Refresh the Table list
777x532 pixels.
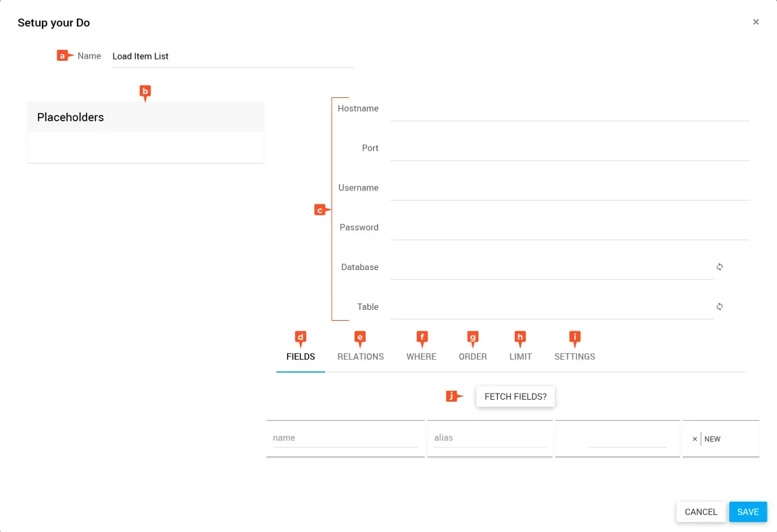[x=720, y=307]
